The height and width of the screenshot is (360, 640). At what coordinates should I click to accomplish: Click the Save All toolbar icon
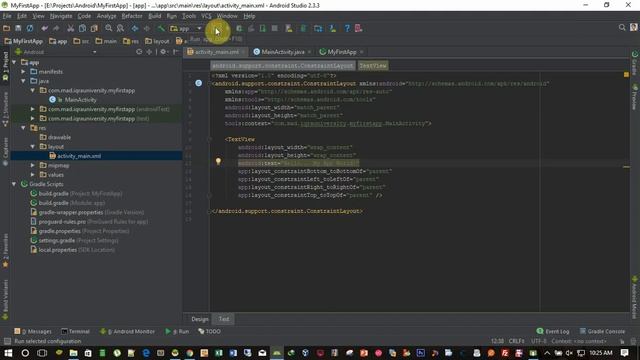coord(18,28)
